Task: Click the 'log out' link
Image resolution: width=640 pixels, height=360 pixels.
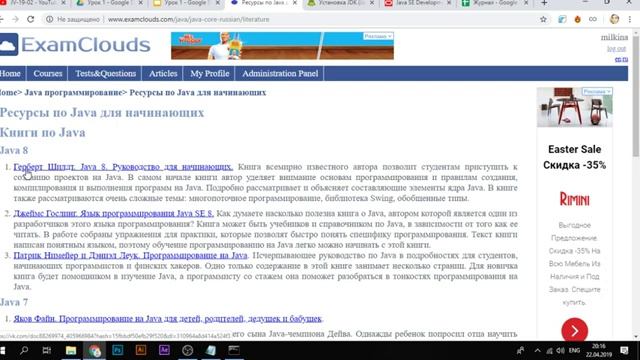Action: click(616, 49)
